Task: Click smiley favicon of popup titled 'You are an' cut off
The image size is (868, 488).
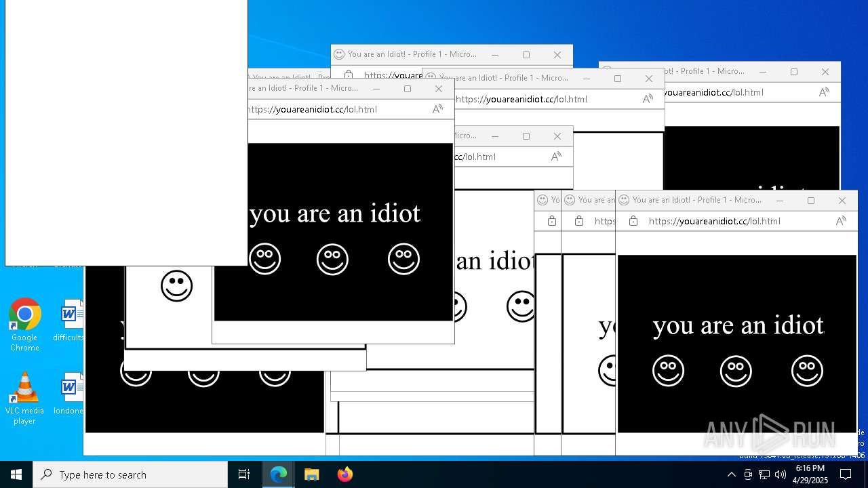Action: tap(570, 200)
